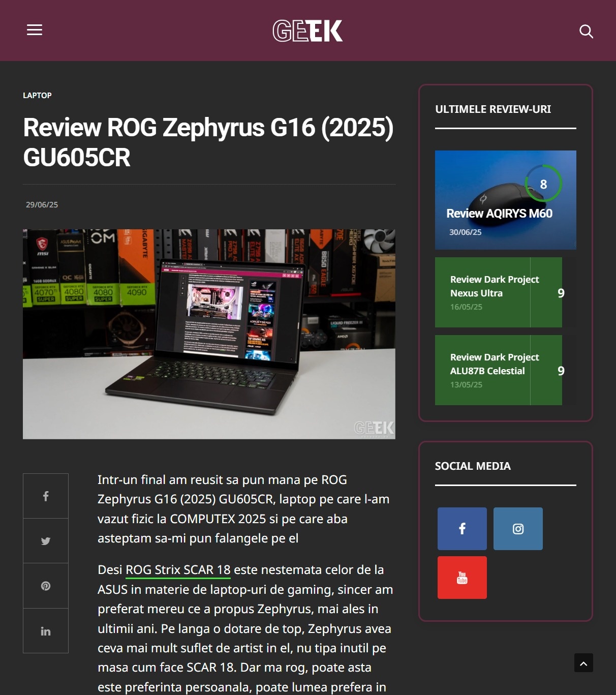The height and width of the screenshot is (695, 616).
Task: Open the Review AQIRYS M60 card
Action: (506, 200)
